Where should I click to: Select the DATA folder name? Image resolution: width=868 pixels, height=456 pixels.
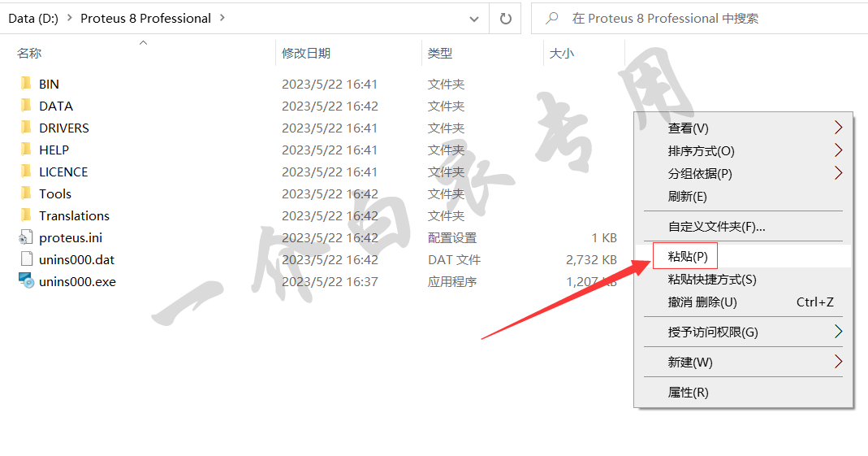[x=56, y=106]
